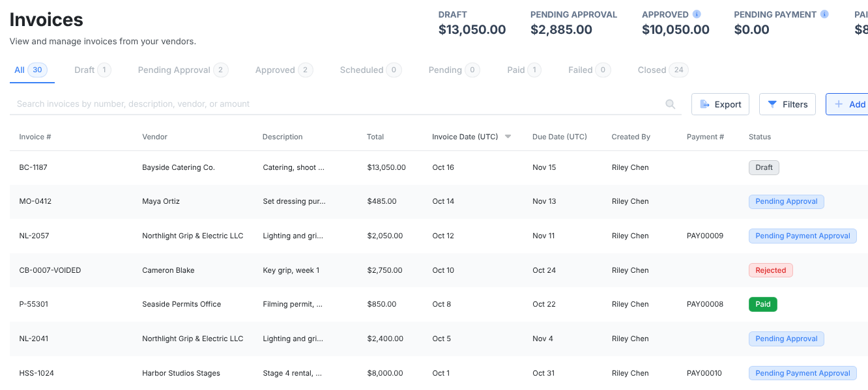Click the $2,750.00 total cell
The width and height of the screenshot is (868, 390).
pos(384,270)
